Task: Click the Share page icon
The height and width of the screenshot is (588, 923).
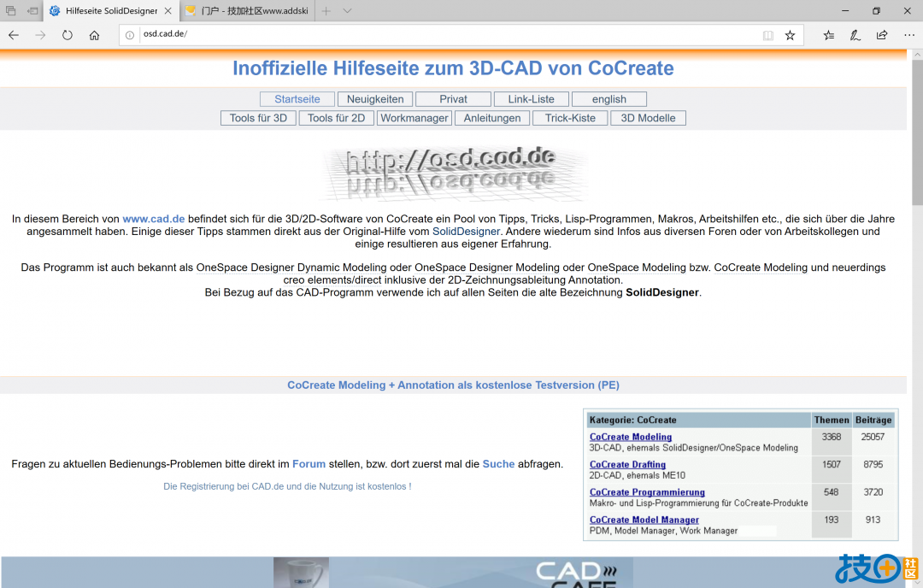Action: click(882, 35)
